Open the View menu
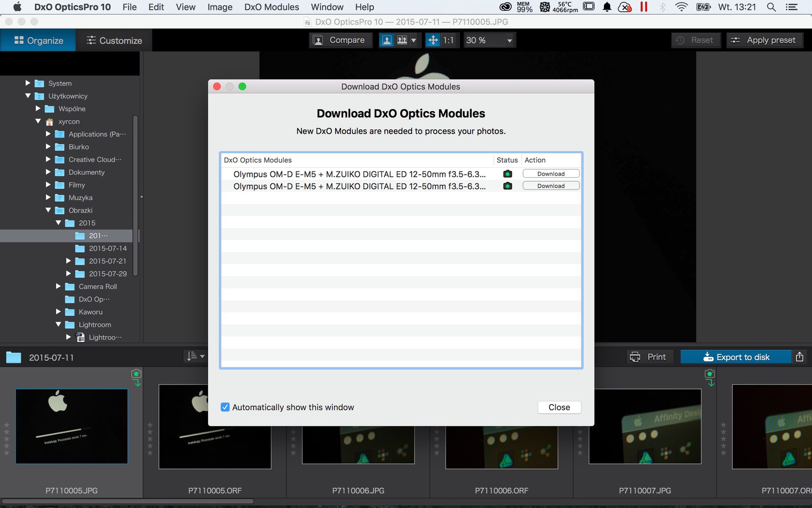This screenshot has width=812, height=508. point(186,7)
